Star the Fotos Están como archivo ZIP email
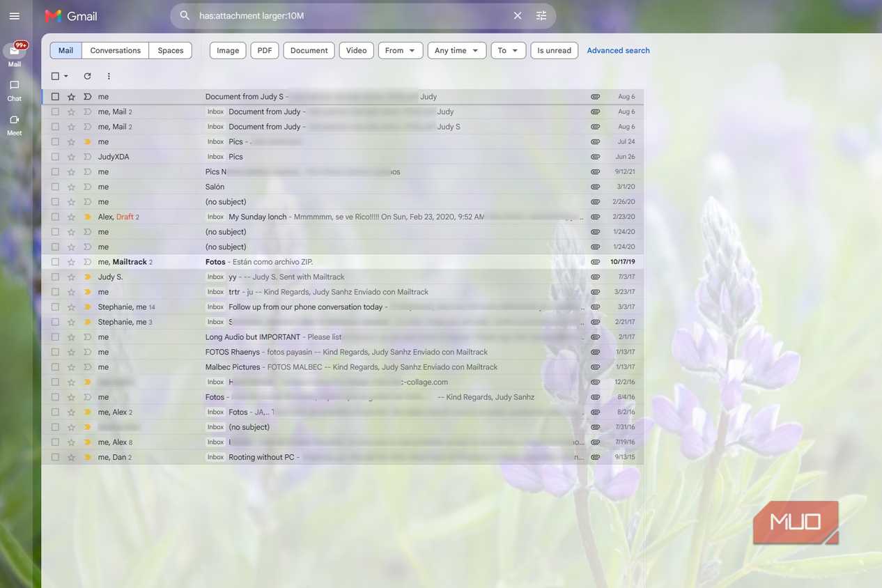This screenshot has height=588, width=882. (71, 262)
